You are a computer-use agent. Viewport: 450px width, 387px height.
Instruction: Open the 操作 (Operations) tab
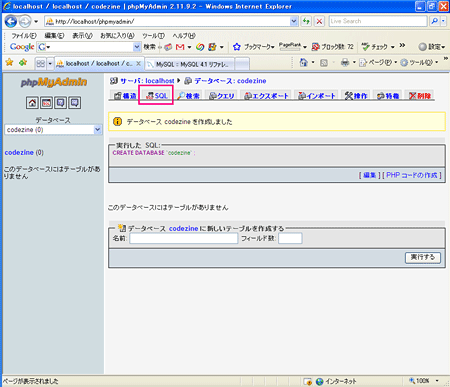pos(356,96)
